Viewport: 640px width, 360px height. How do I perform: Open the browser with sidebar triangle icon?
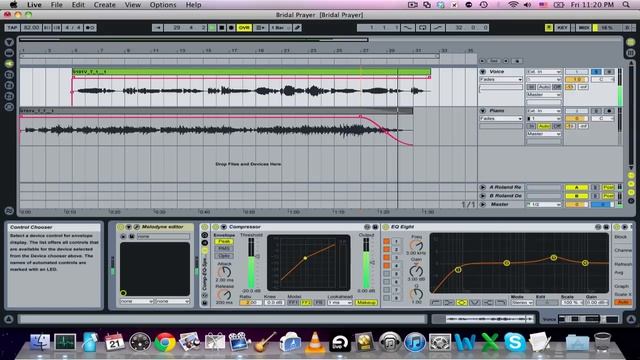[9, 42]
